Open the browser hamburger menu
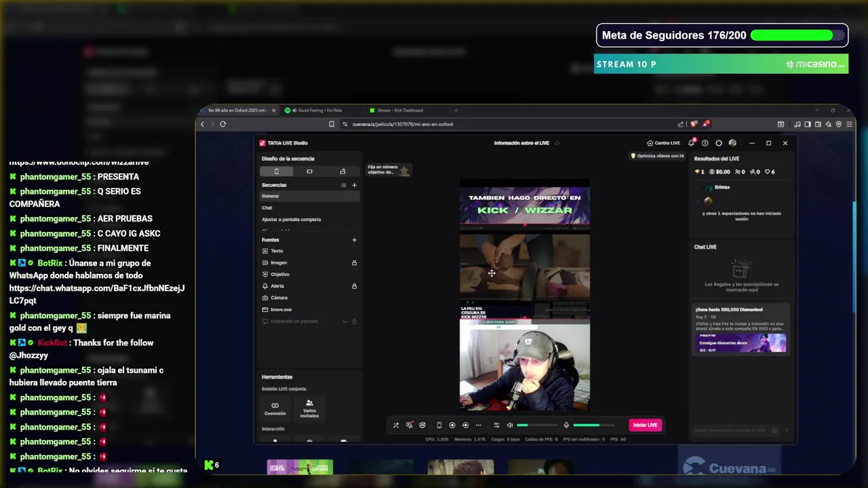The width and height of the screenshot is (868, 488). click(849, 124)
